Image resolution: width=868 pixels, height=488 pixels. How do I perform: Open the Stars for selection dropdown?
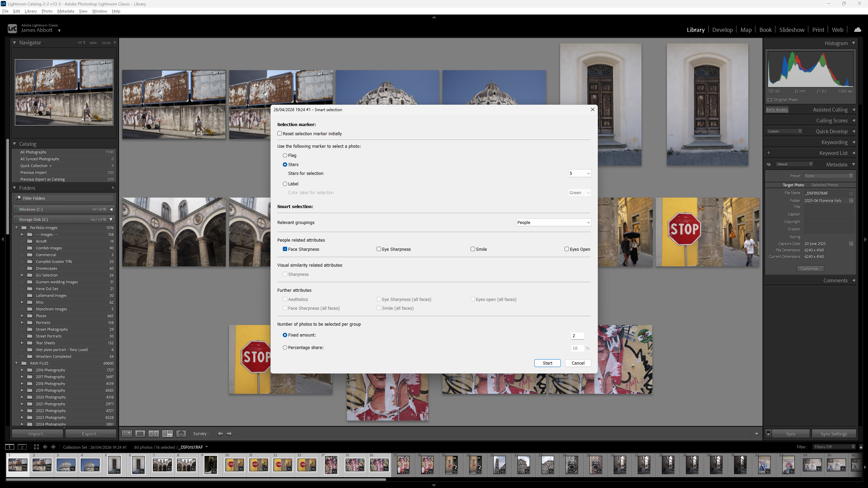point(579,173)
